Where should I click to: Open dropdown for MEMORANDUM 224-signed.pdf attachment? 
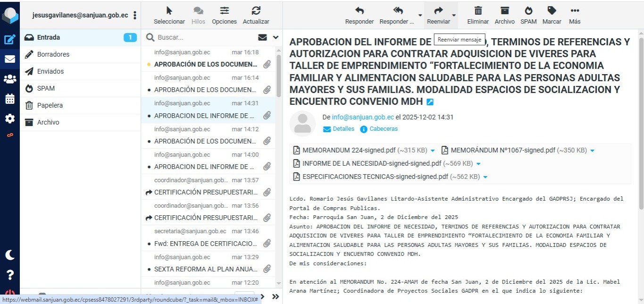pos(433,151)
